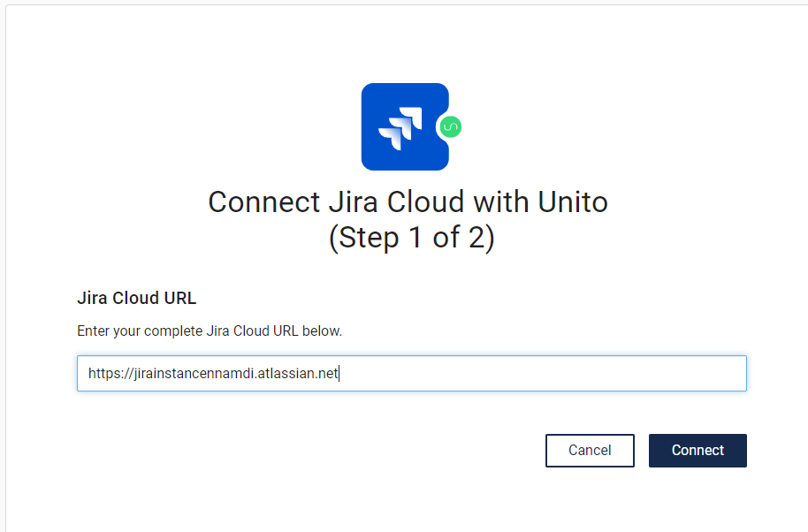This screenshot has height=532, width=808.
Task: Click the text caret after '.net'
Action: pyautogui.click(x=339, y=374)
